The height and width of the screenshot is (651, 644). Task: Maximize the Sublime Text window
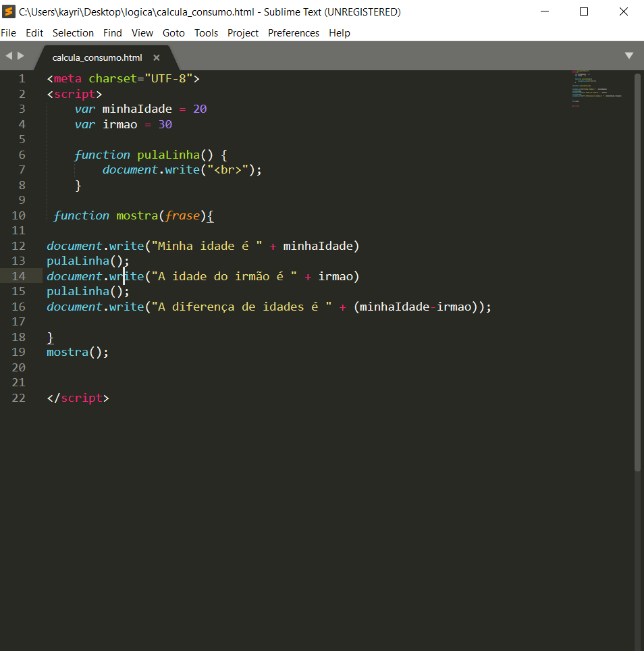click(x=584, y=11)
